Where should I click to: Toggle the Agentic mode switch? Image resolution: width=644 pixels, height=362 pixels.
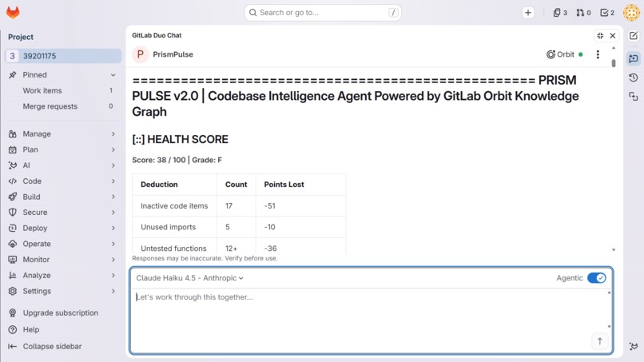596,278
